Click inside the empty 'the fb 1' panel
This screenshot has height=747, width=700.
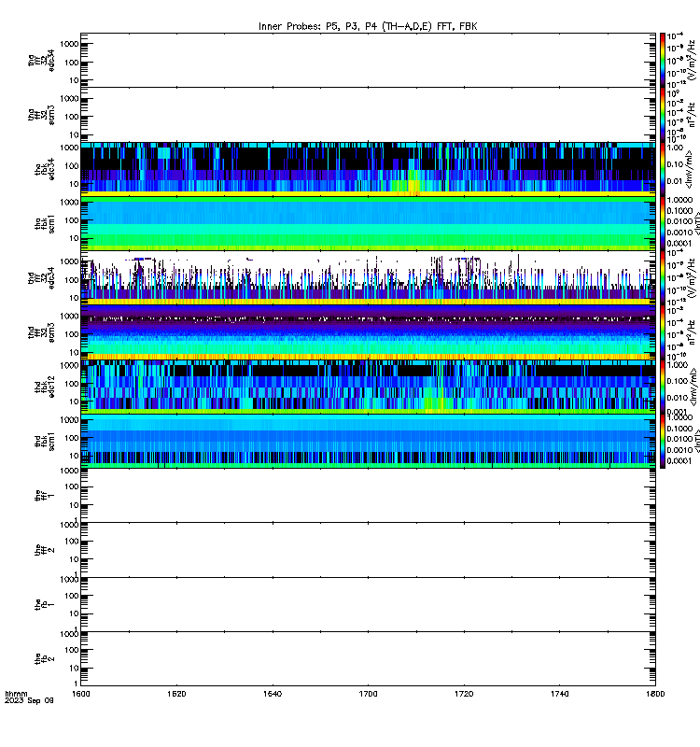[368, 604]
